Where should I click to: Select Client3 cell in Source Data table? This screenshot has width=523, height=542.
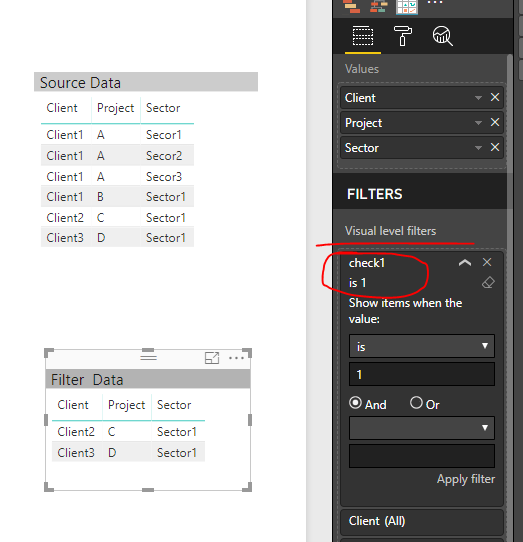(65, 238)
